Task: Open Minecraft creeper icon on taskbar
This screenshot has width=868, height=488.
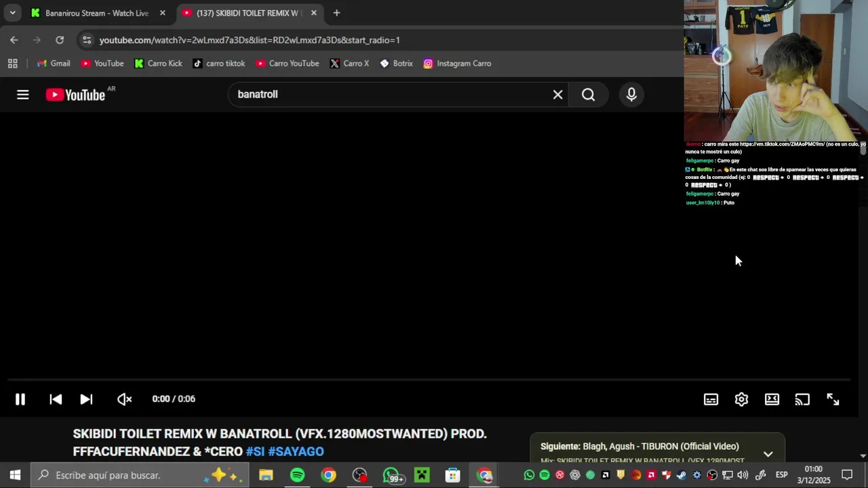Action: [x=422, y=475]
